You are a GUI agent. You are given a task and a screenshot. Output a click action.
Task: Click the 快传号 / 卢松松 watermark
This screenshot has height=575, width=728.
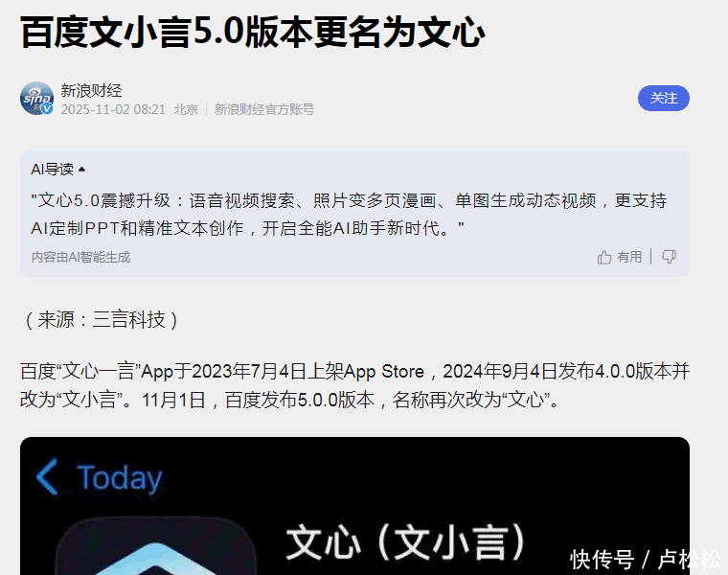tap(645, 559)
